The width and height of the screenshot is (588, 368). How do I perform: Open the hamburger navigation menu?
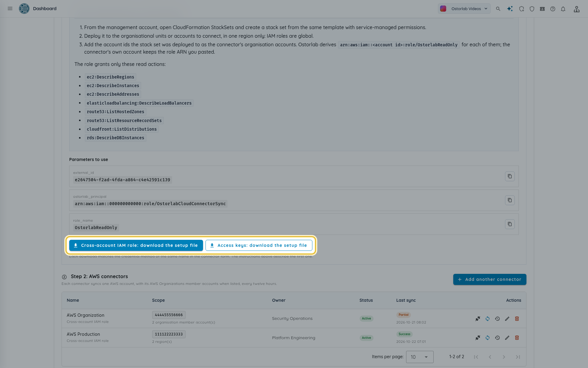10,9
